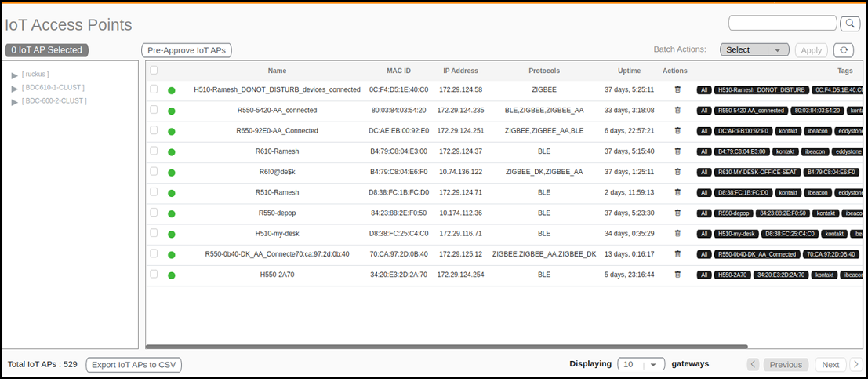
Task: Click the Tags column header
Action: tap(844, 71)
